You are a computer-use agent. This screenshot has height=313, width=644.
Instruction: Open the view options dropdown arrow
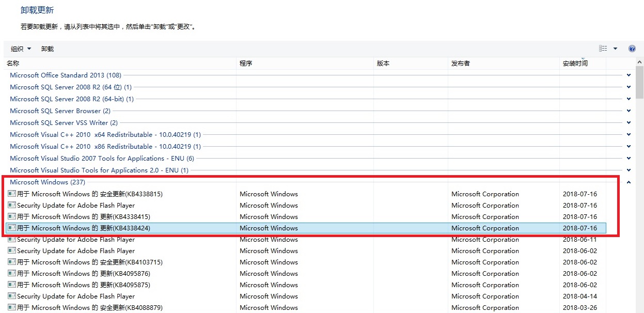coord(615,49)
